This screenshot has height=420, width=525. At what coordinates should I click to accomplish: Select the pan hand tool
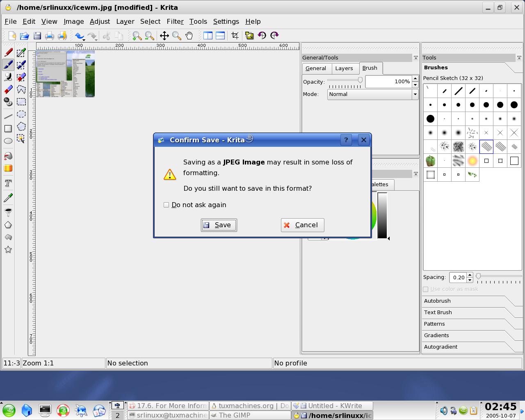189,36
